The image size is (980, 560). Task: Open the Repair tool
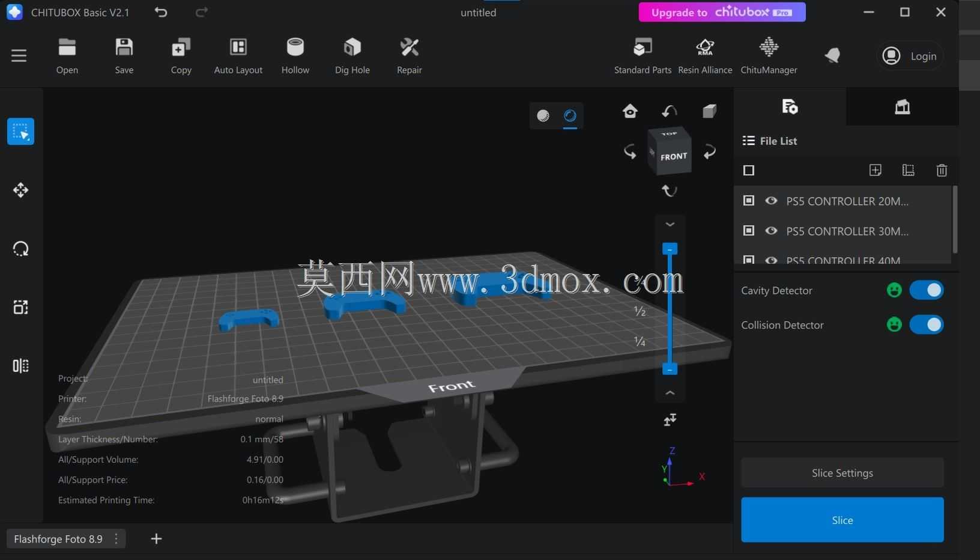point(410,56)
